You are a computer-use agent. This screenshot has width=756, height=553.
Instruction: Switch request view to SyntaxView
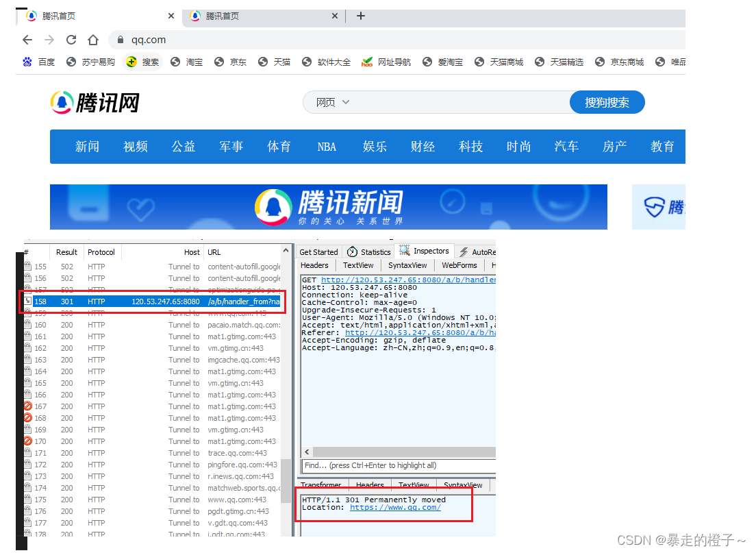point(407,265)
